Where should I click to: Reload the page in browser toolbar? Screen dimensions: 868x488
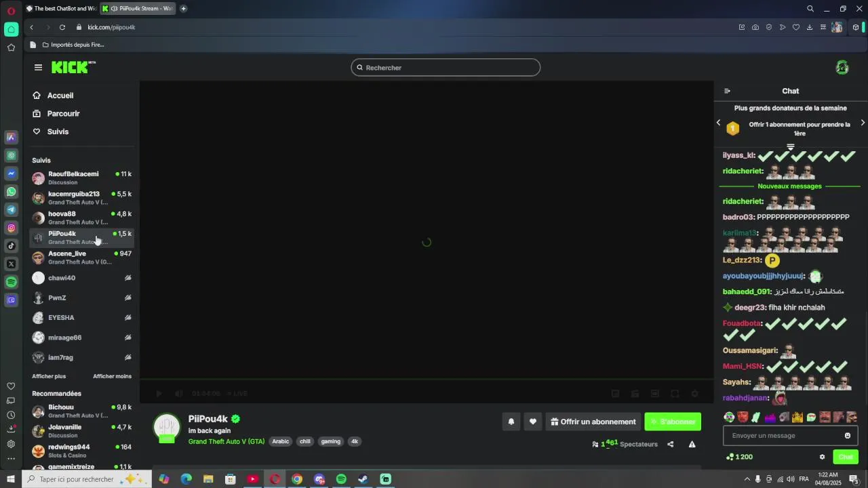point(62,27)
